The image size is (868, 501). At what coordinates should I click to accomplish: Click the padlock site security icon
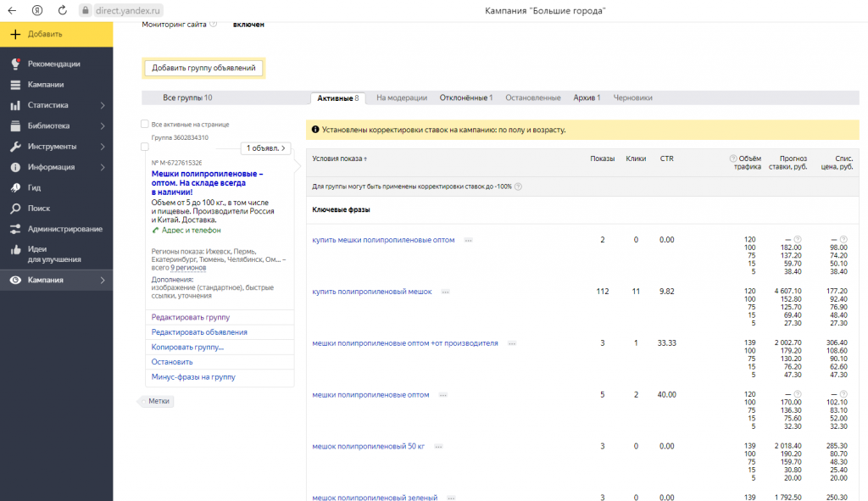point(86,10)
